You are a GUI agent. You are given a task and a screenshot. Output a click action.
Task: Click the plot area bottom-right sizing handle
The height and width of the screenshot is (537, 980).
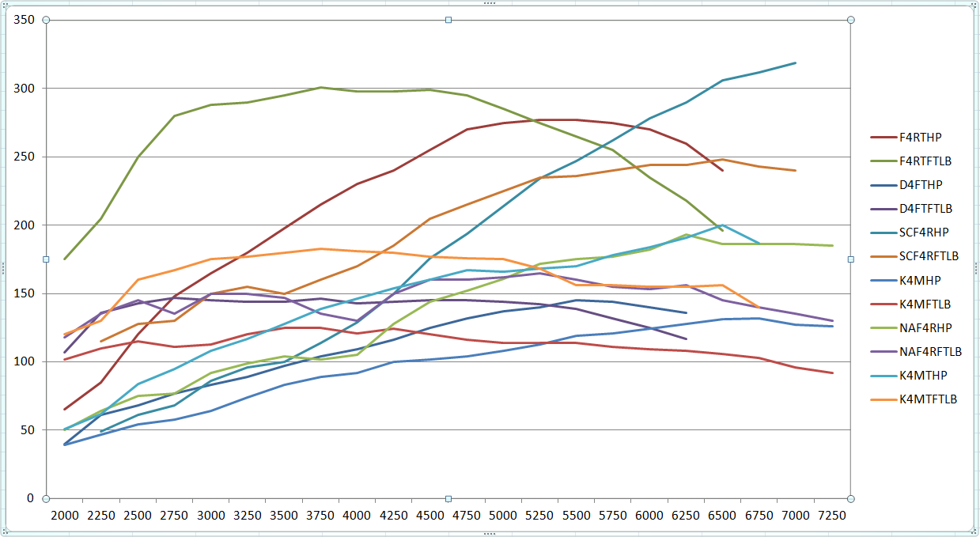(851, 499)
